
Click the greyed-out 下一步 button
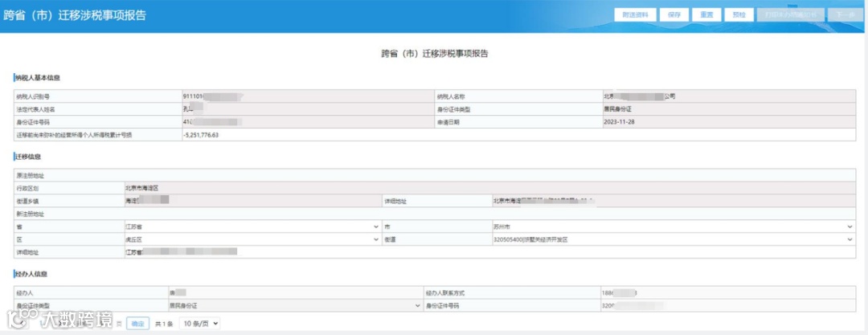845,15
